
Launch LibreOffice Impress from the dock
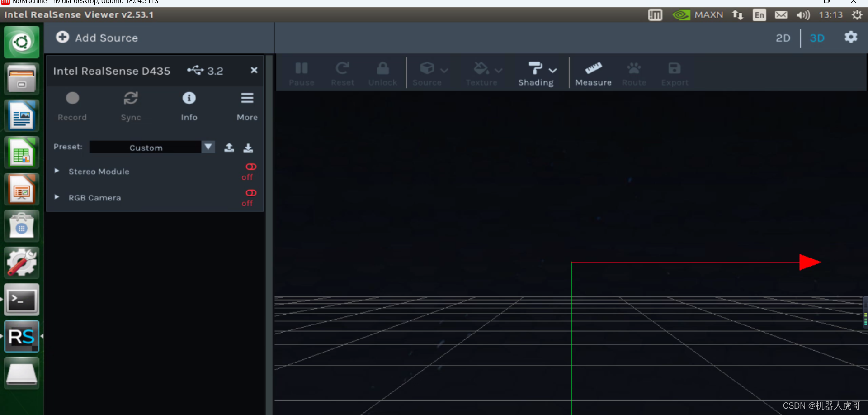(22, 189)
